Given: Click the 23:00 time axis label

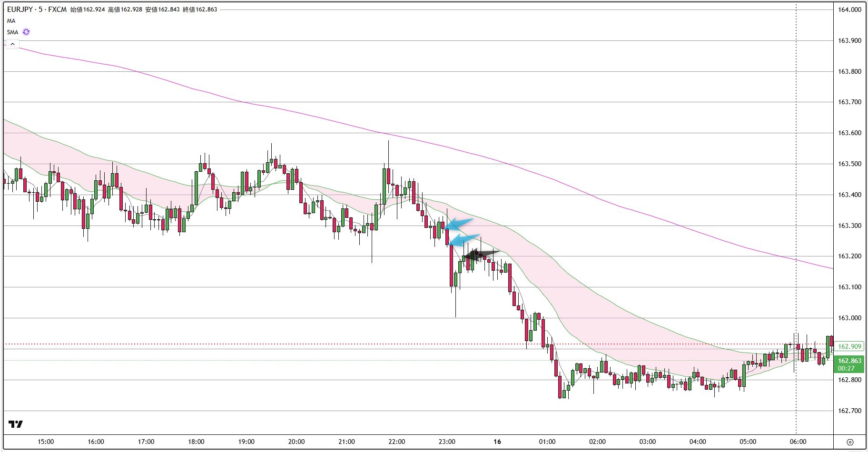Looking at the screenshot, I should (x=447, y=442).
